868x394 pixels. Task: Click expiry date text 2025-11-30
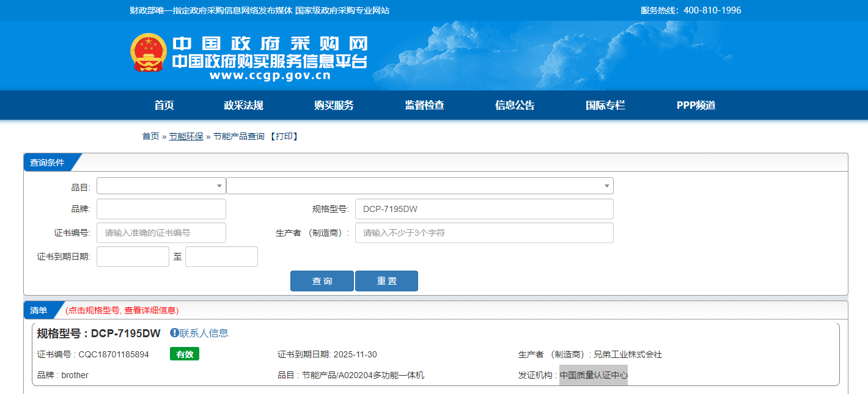[355, 354]
